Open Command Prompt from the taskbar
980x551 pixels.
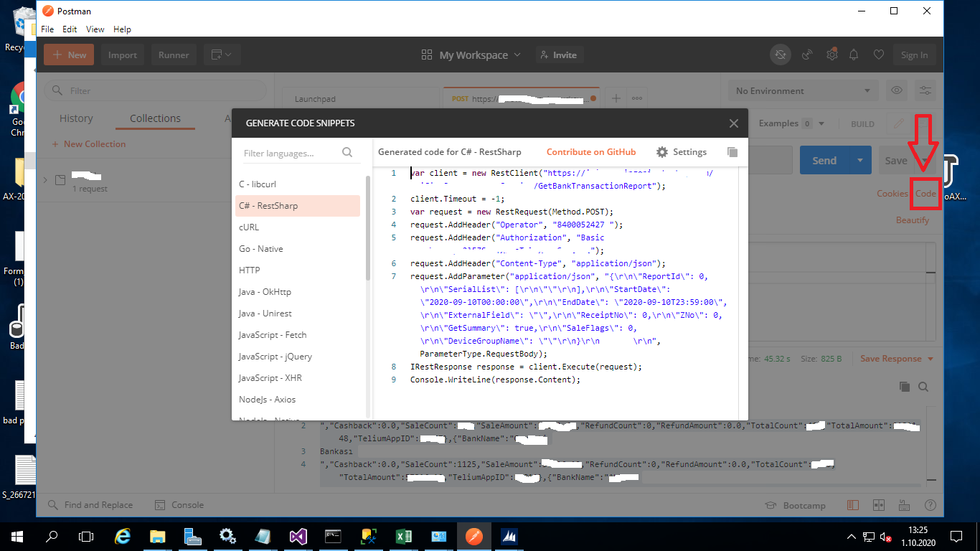(x=333, y=536)
